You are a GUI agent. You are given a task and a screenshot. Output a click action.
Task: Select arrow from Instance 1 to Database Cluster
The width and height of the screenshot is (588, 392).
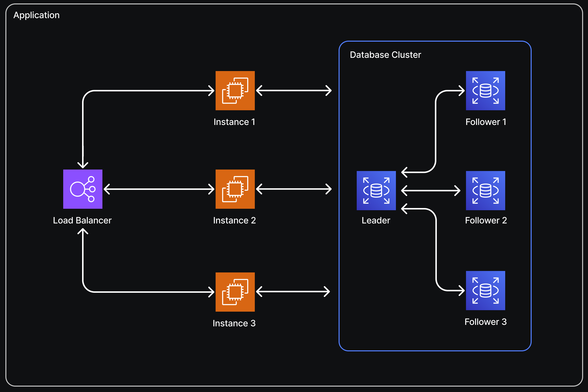[x=294, y=90]
